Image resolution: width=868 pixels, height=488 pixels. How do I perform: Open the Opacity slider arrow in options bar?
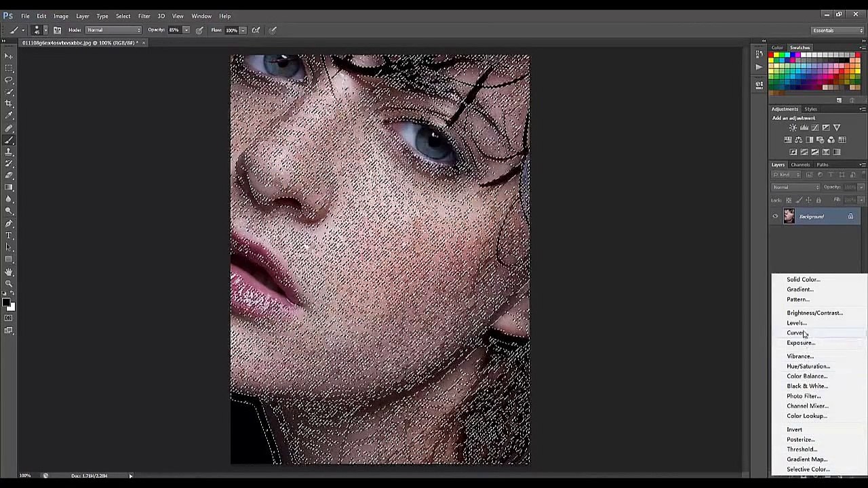[x=186, y=30]
